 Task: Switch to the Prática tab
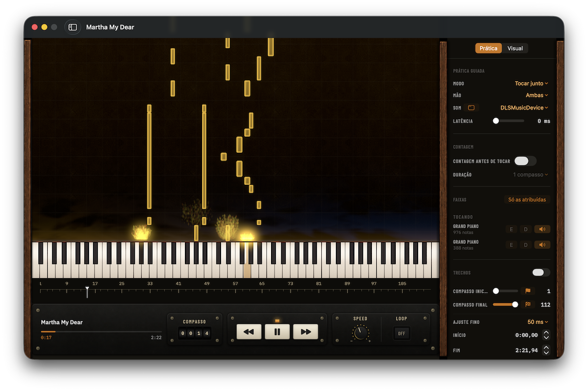coord(488,48)
